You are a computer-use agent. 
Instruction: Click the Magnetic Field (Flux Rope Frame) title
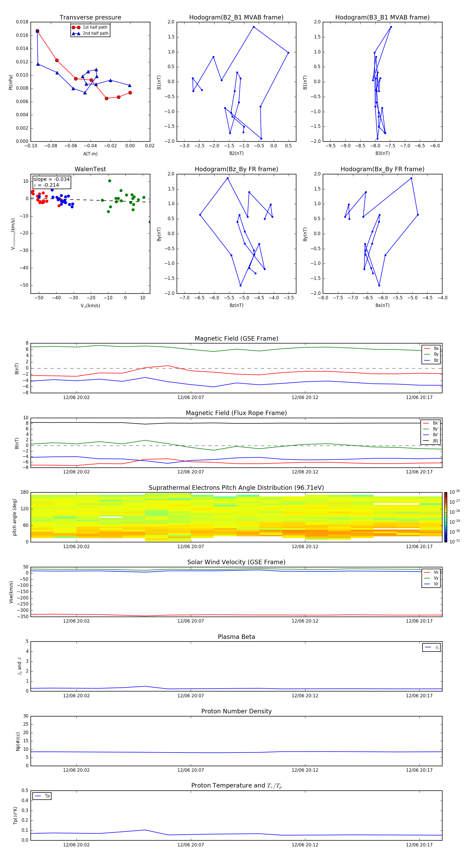tap(236, 413)
